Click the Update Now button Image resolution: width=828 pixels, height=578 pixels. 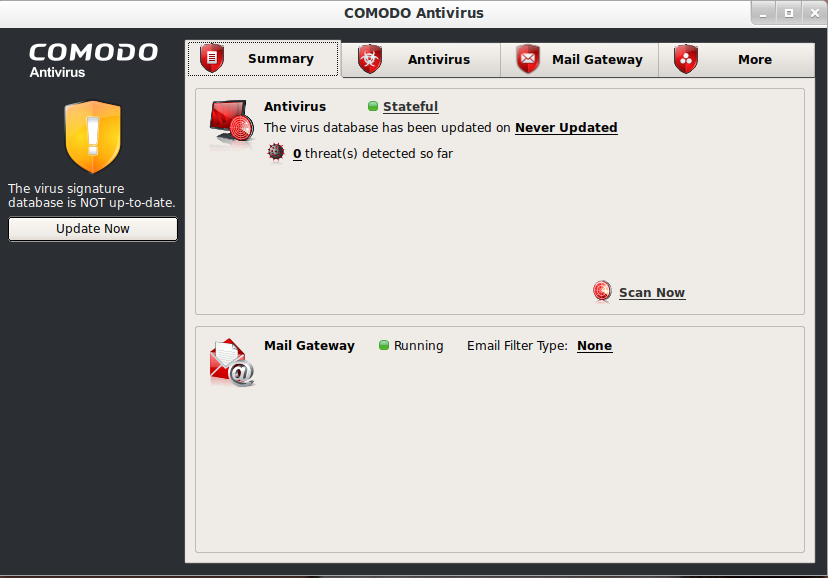[x=93, y=229]
